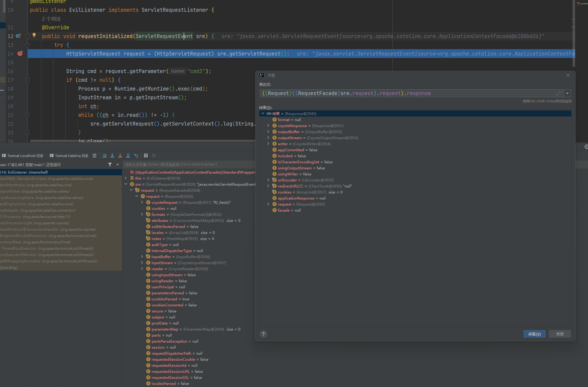
Task: Collapse the request RequestFacade@2928 node
Action: (131, 190)
